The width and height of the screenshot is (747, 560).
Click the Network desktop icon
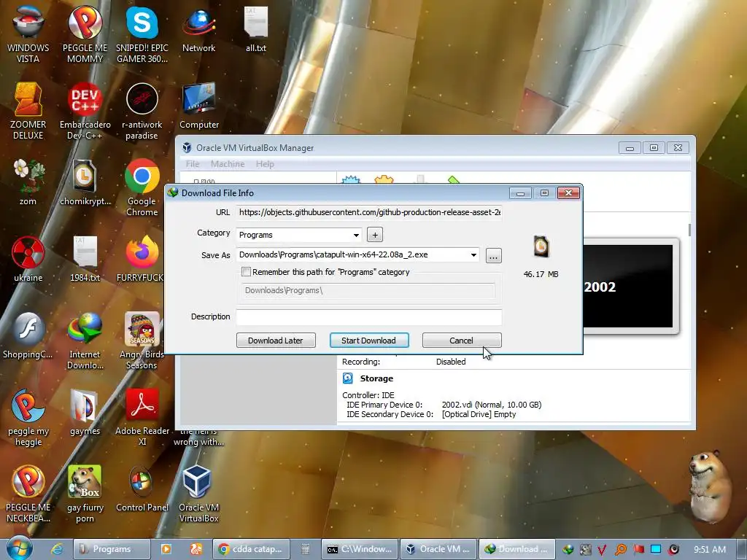click(x=198, y=29)
